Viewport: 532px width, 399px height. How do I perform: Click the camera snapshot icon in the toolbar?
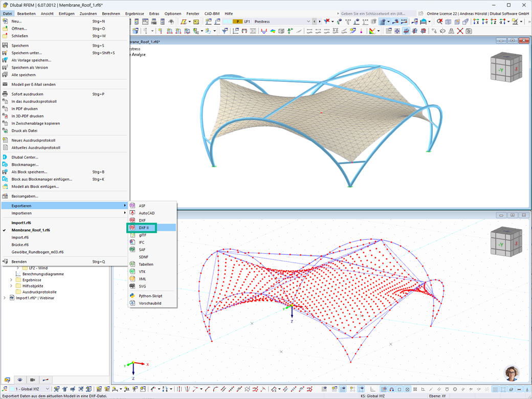tap(469, 31)
